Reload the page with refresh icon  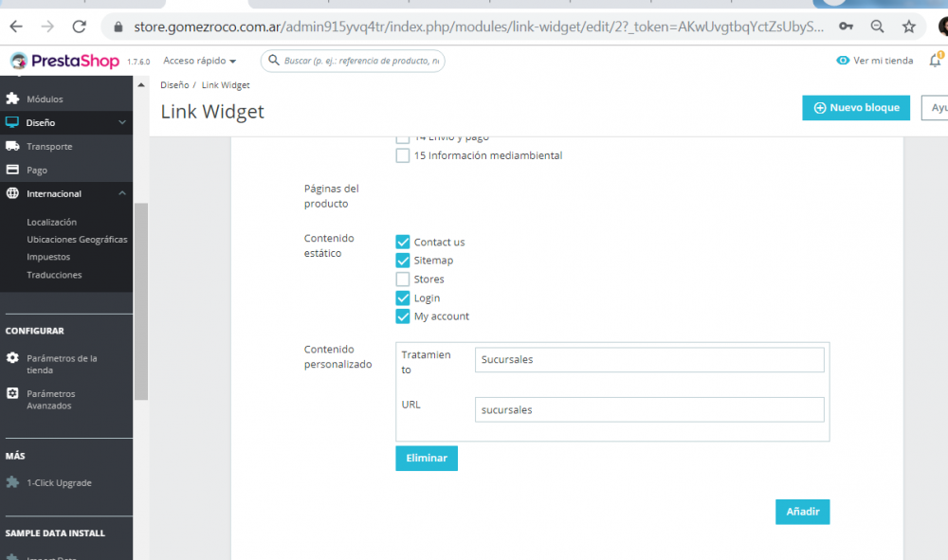80,27
